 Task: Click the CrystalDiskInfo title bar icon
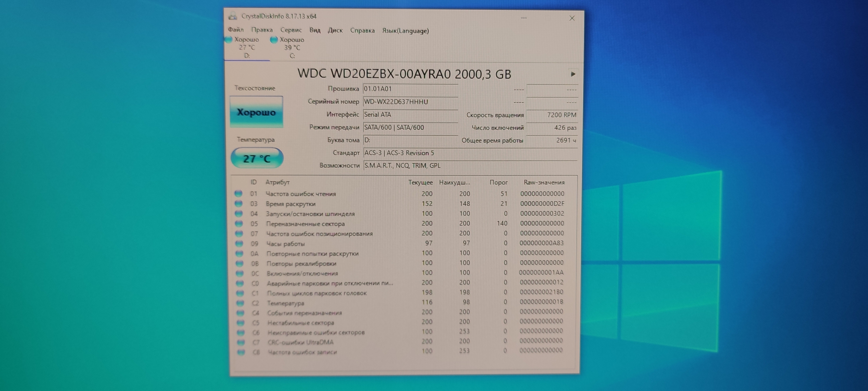233,16
